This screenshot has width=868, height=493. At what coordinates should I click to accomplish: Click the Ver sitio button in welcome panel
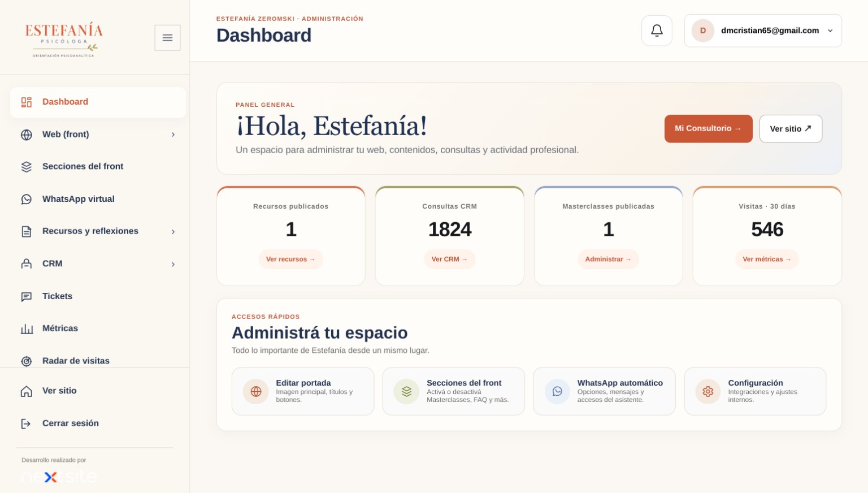pyautogui.click(x=791, y=129)
